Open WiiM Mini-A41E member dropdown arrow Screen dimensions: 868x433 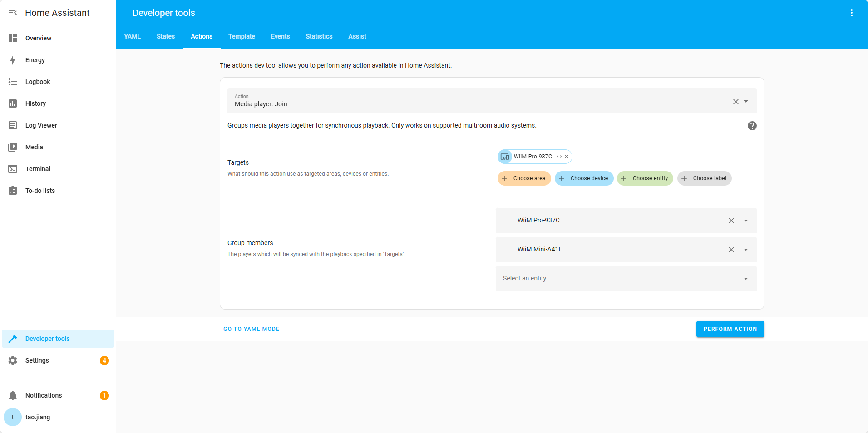pyautogui.click(x=746, y=250)
